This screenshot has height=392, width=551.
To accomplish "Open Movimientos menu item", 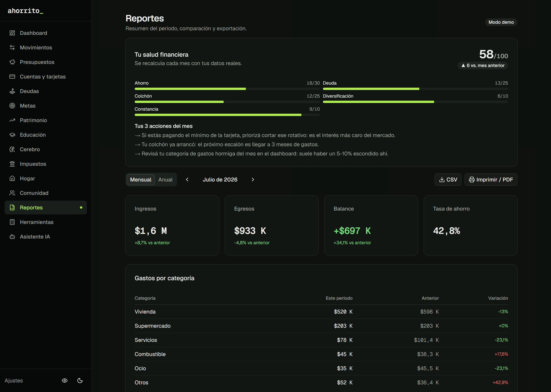I will [x=46, y=47].
